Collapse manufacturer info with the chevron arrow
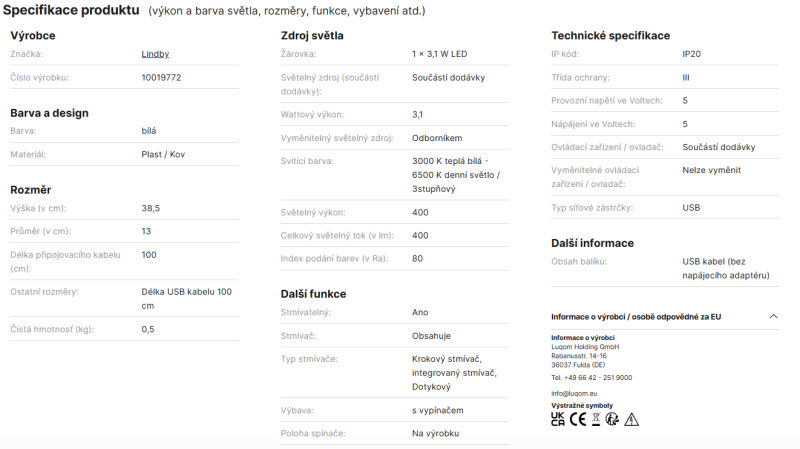800x449 pixels. coord(773,316)
